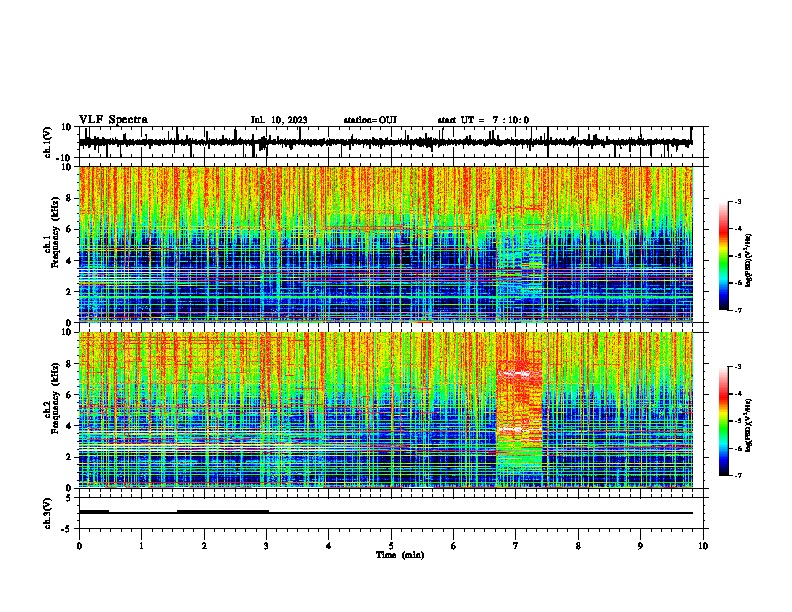Click the "VLF Spectra" plot title
Screen dimensions: 792x612
coord(113,120)
